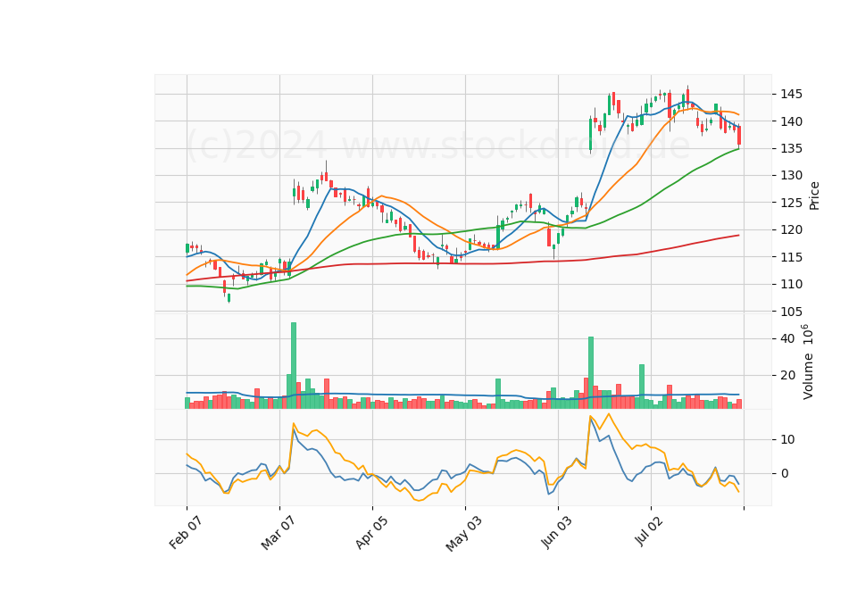Select the 20 tick on volume axis
857x616 pixels.
point(787,376)
